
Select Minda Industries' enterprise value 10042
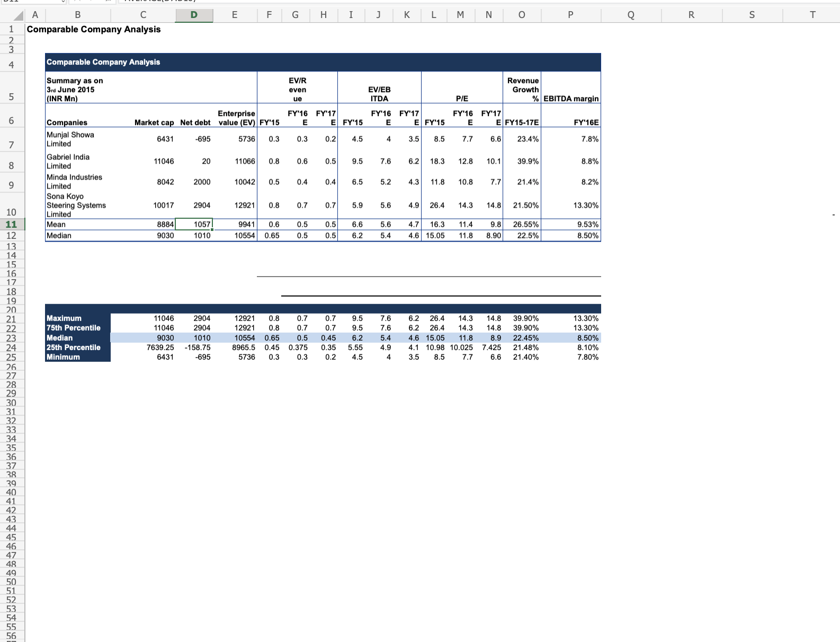pos(245,182)
